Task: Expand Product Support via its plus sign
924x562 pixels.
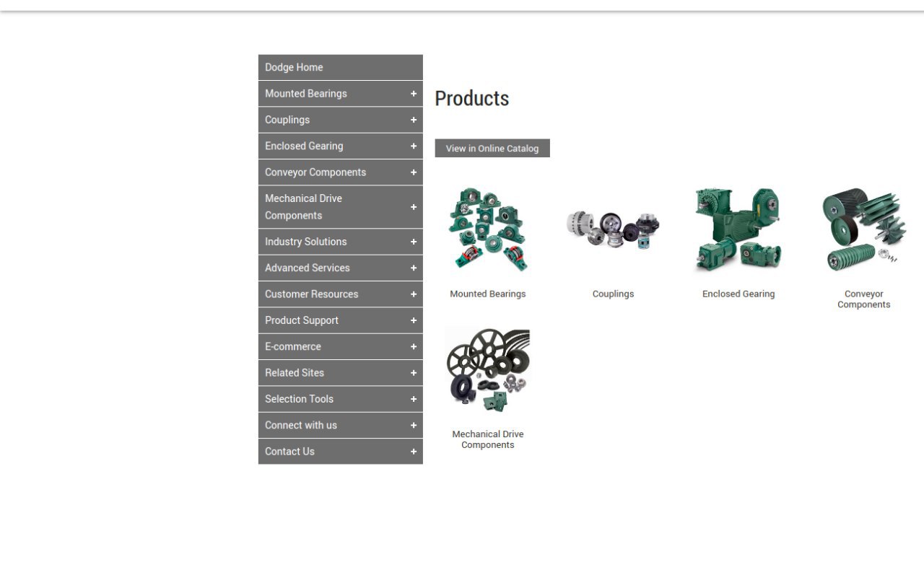Action: [414, 320]
